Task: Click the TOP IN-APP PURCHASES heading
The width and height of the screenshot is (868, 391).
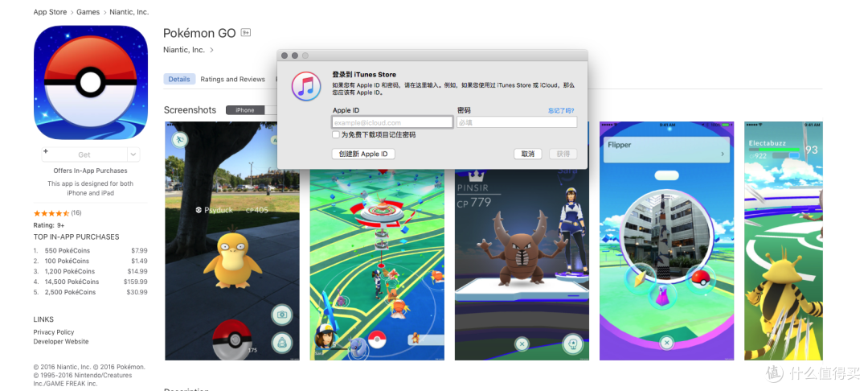Action: click(76, 237)
